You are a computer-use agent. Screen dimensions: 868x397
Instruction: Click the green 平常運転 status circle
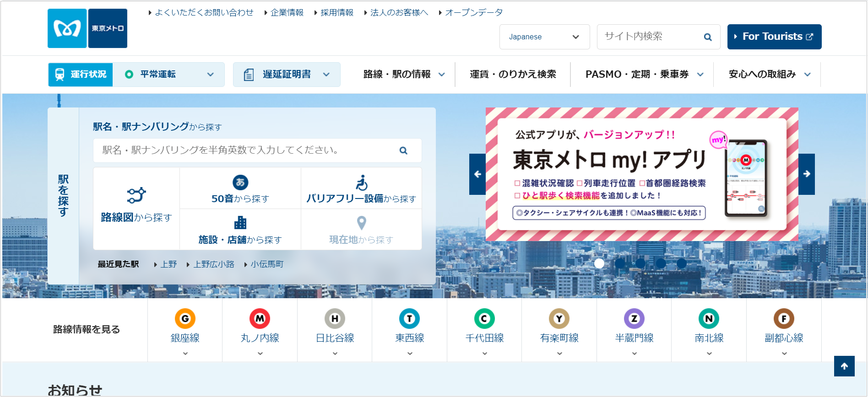click(129, 74)
